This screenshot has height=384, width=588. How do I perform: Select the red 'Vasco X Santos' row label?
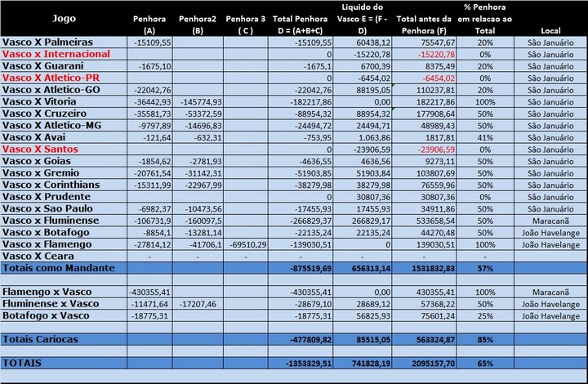[41, 150]
